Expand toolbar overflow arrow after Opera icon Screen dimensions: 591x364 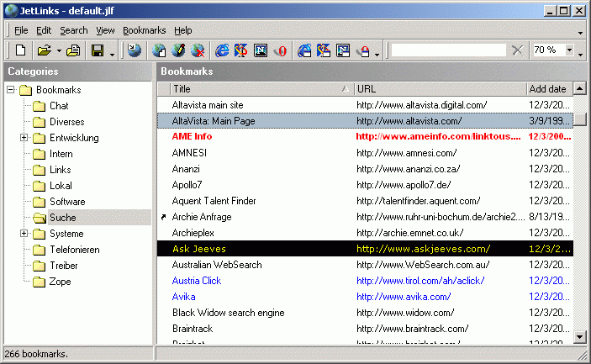click(377, 55)
